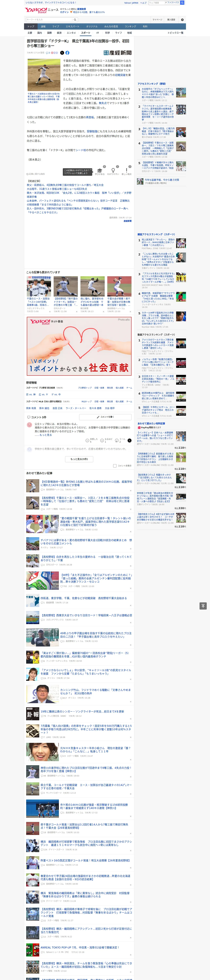Viewport: 210px width, 980px height.
Task: Click 記事に関する報告 report link
Action: tap(36, 174)
